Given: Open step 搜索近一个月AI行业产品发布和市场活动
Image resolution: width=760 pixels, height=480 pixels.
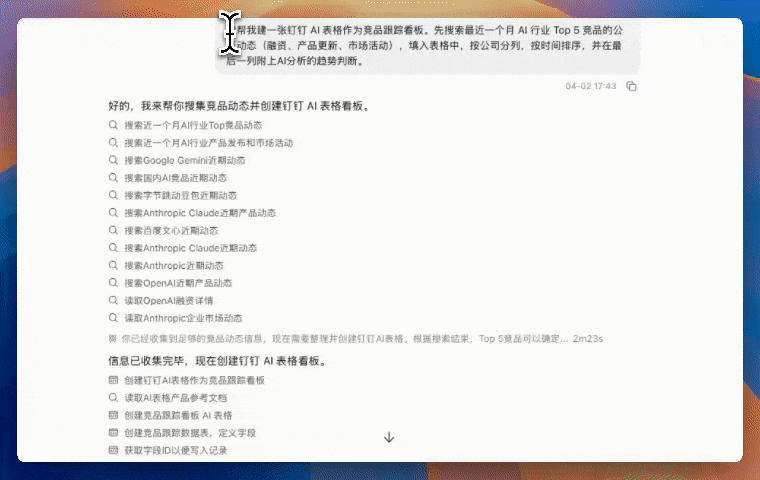Looking at the screenshot, I should [x=209, y=143].
